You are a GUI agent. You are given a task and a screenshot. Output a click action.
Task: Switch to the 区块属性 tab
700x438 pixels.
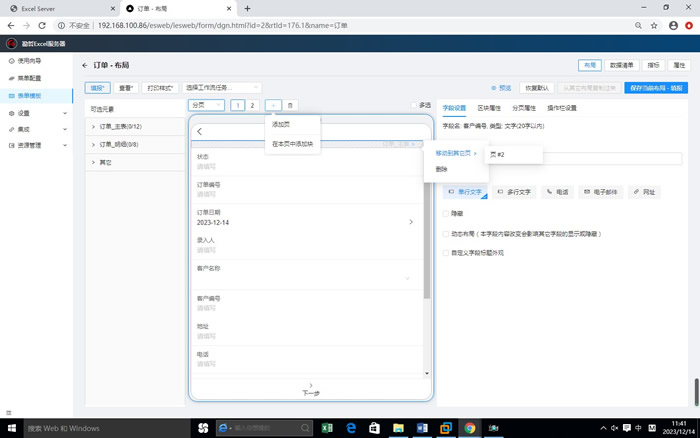click(x=489, y=107)
